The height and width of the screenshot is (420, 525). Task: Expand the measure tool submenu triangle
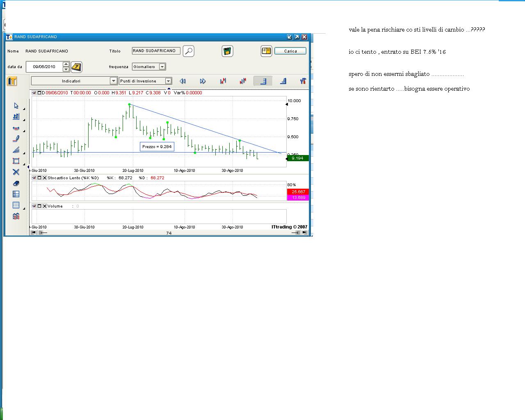tap(24, 131)
